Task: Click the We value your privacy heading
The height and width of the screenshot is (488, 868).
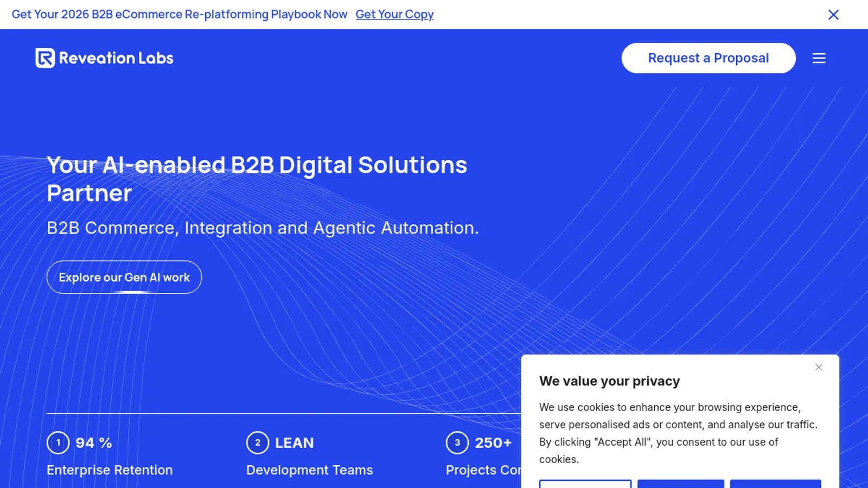Action: [609, 381]
